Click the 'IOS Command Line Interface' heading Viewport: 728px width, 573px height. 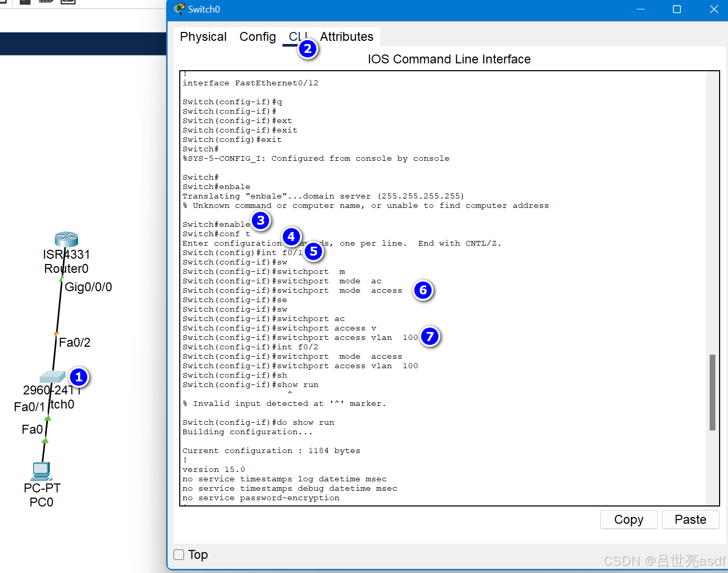click(x=449, y=59)
